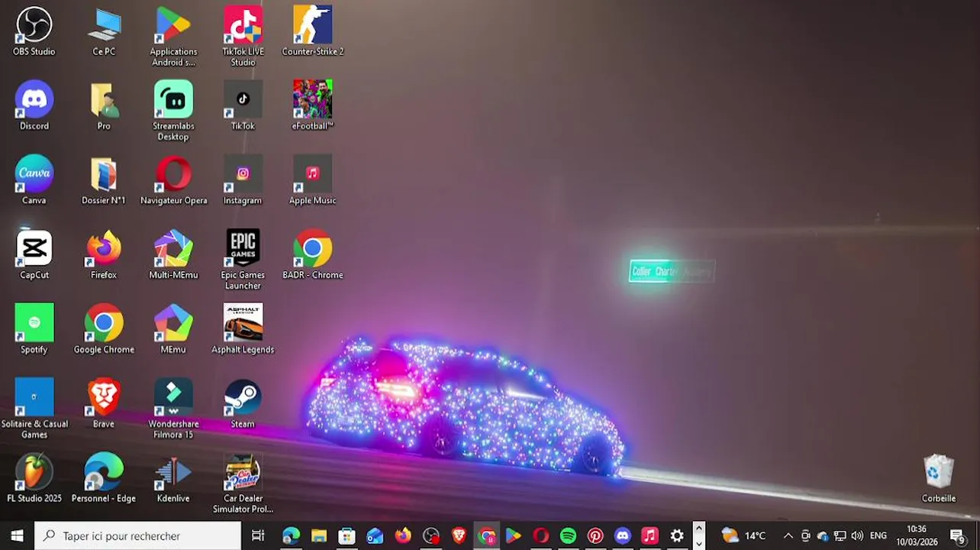Launch Counter-Strike 2 from desktop
This screenshot has width=980, height=550.
point(312,31)
